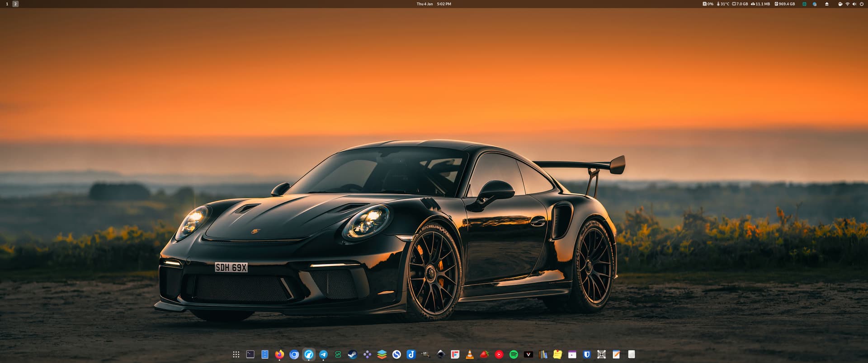Open Firefox from the dock
868x363 pixels.
279,354
